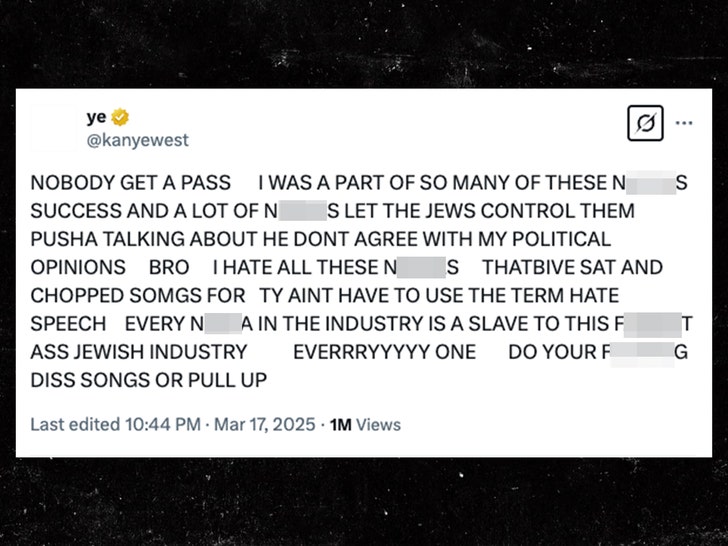Open the ye display name profile link
This screenshot has height=546, width=728.
click(96, 117)
